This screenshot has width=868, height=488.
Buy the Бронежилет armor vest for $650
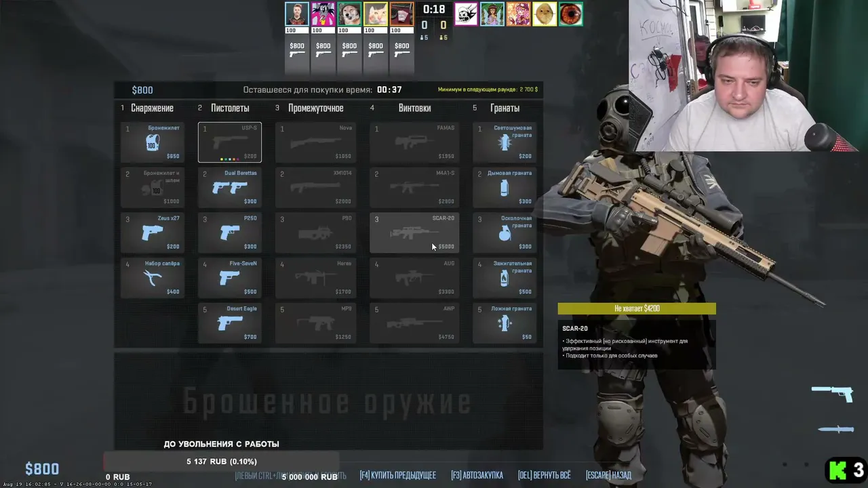153,142
